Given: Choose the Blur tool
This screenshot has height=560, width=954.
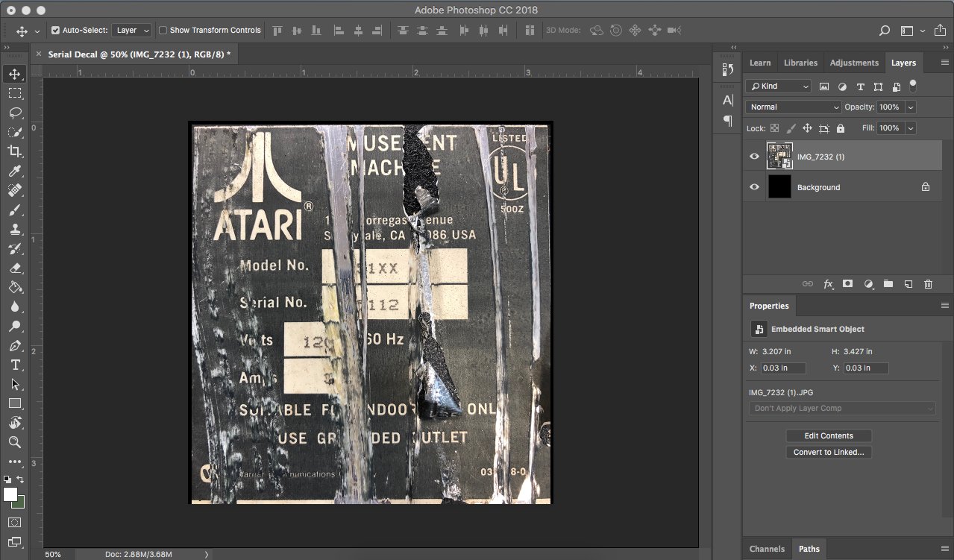Looking at the screenshot, I should point(15,306).
